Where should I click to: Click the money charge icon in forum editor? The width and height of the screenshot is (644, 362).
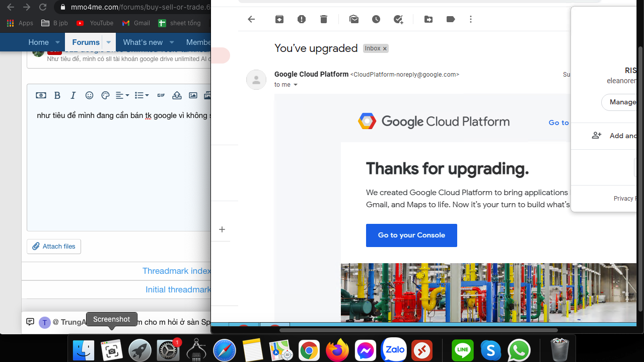click(x=41, y=95)
